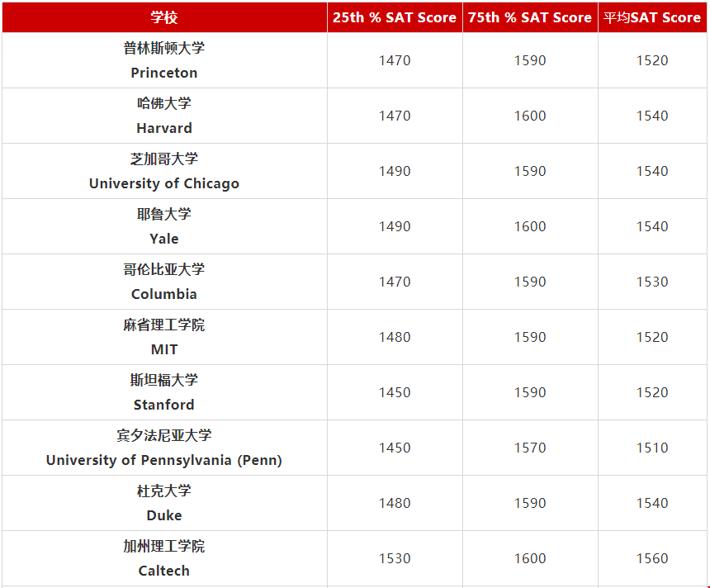
Task: Select the 芝加哥大学 University of Chicago cell
Action: [164, 171]
